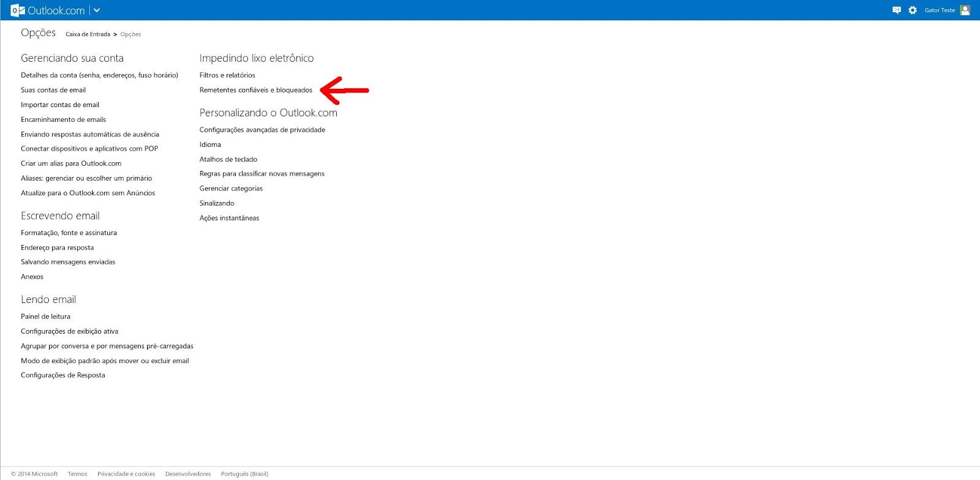980x480 pixels.
Task: Click Atualize para o Outlook.com sem Anúncios
Action: click(x=88, y=193)
